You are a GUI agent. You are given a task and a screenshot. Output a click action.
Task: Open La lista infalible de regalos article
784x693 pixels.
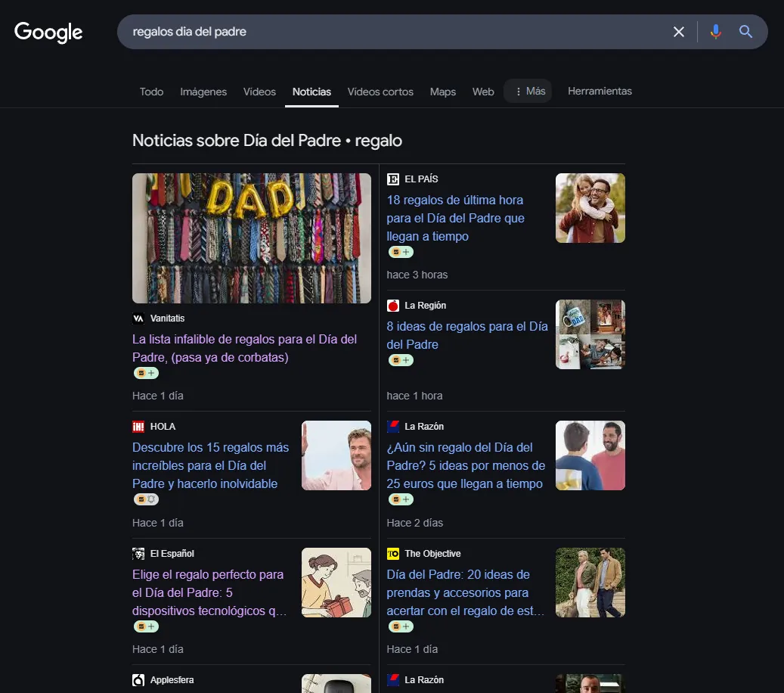pos(244,348)
